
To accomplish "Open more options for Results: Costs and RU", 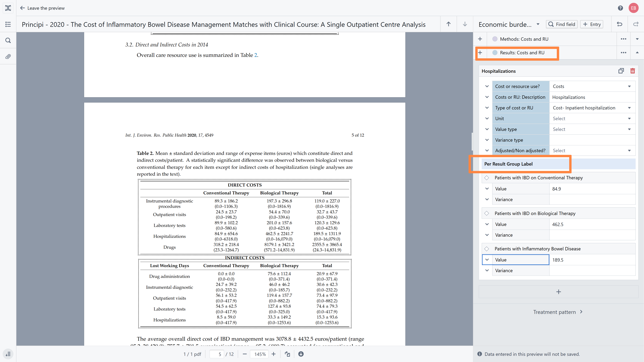I will click(624, 53).
